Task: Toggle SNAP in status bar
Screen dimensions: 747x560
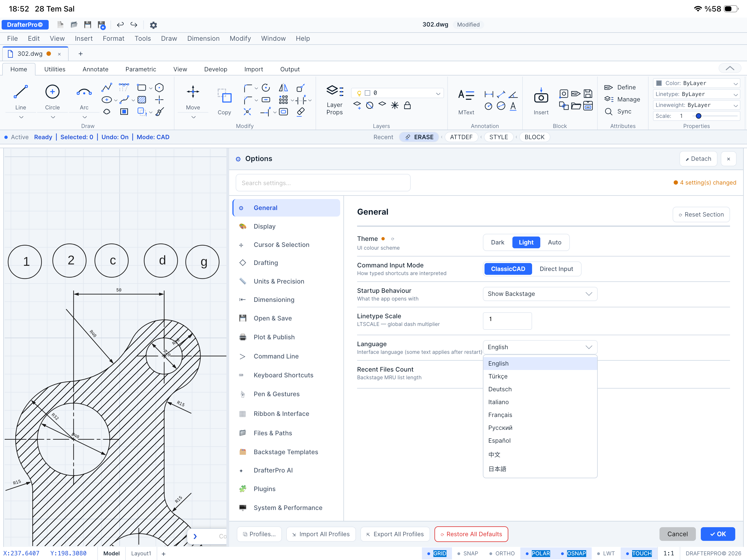Action: (467, 553)
